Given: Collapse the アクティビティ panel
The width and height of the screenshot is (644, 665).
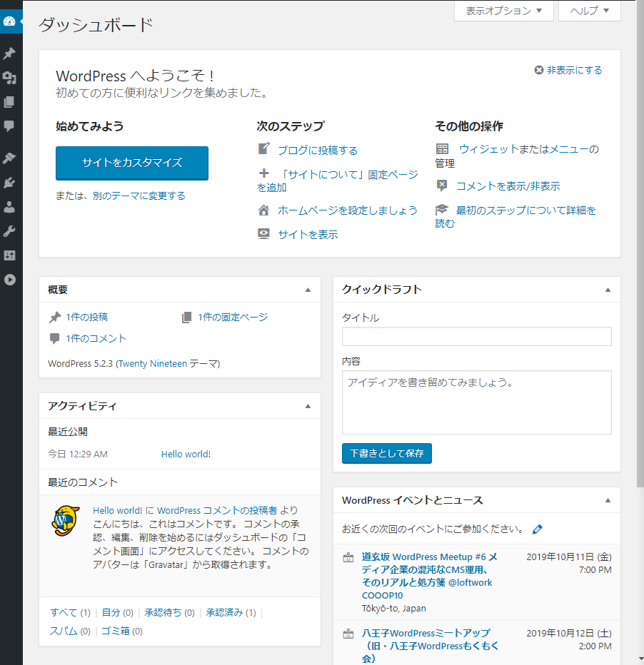Looking at the screenshot, I should 308,406.
